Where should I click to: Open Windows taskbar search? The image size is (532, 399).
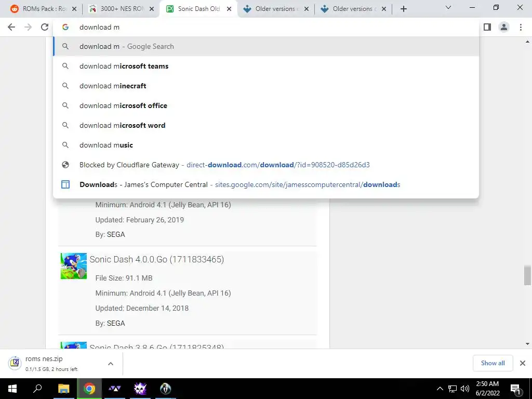(x=37, y=389)
